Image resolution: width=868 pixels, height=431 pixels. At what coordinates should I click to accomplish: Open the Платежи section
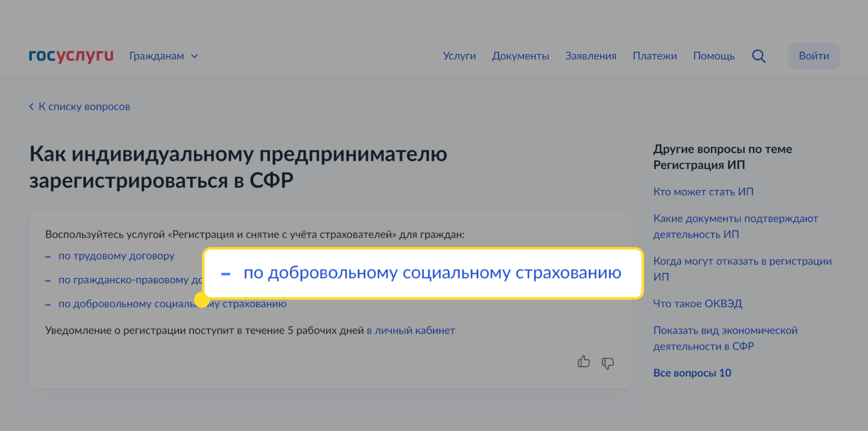[x=655, y=56]
